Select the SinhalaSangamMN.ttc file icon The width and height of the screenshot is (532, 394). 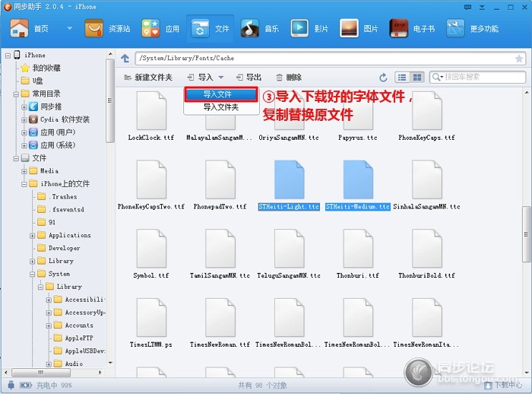[x=427, y=180]
